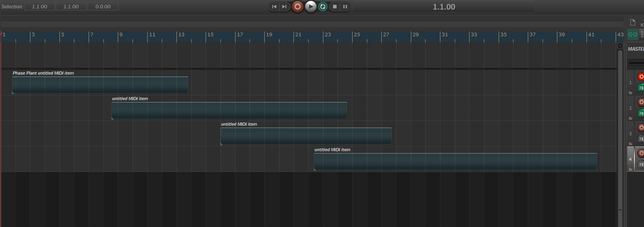The height and width of the screenshot is (227, 644).
Task: Open the FX chain for track 1
Action: pos(641,88)
